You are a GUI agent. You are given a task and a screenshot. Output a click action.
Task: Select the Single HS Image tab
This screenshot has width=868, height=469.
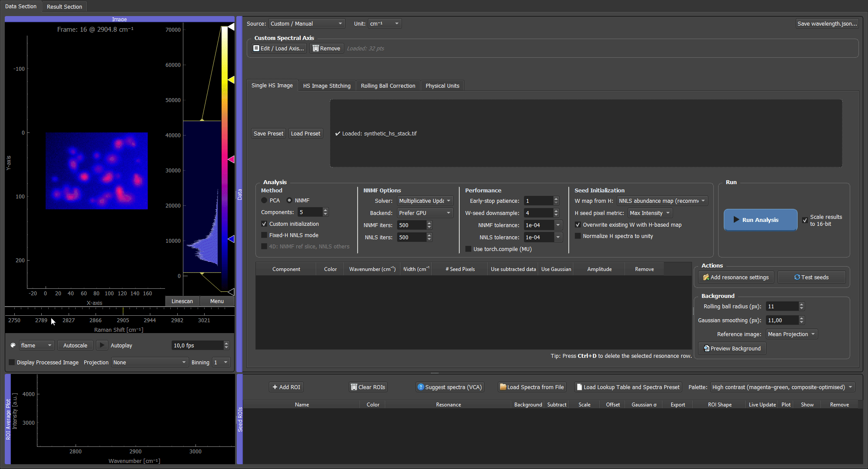tap(272, 85)
